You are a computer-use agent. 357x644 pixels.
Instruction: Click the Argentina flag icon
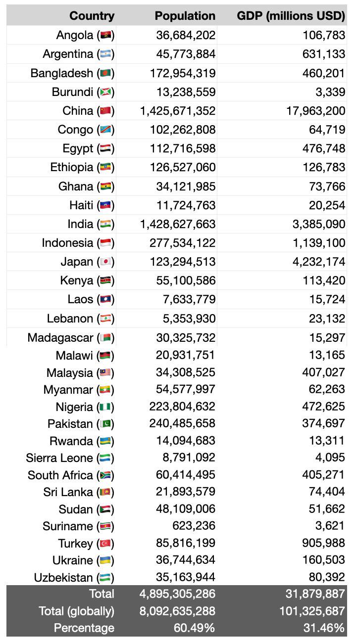(105, 54)
